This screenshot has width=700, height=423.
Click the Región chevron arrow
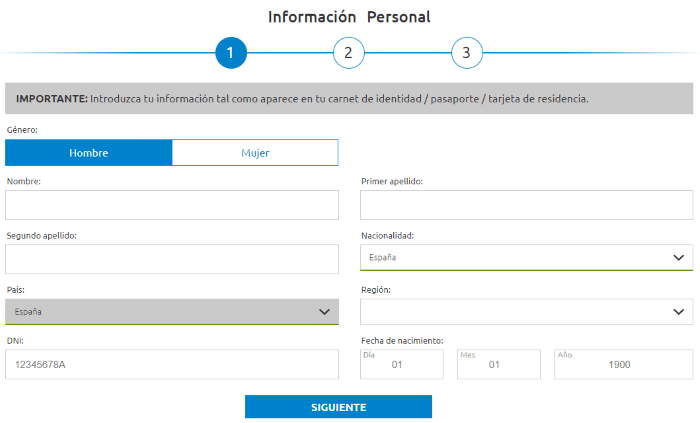click(x=678, y=312)
